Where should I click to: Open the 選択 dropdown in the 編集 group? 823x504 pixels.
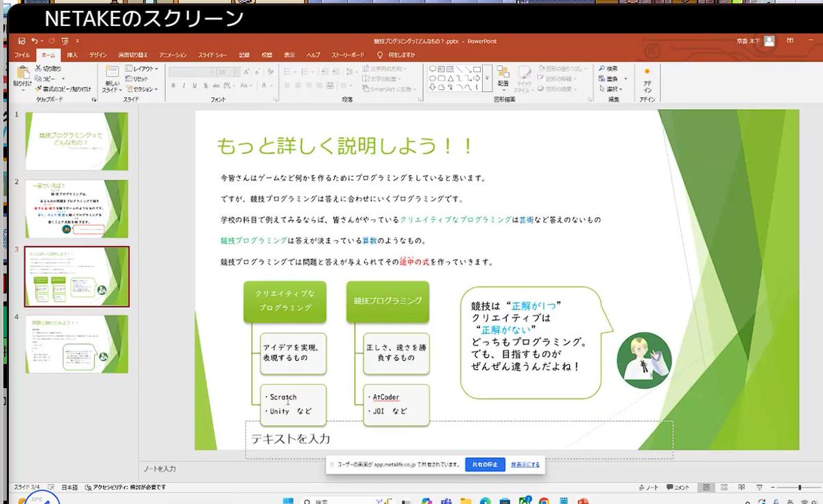point(610,89)
